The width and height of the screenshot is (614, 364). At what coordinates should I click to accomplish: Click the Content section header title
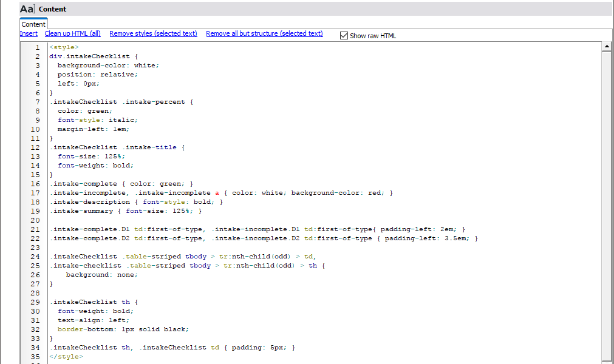point(53,9)
